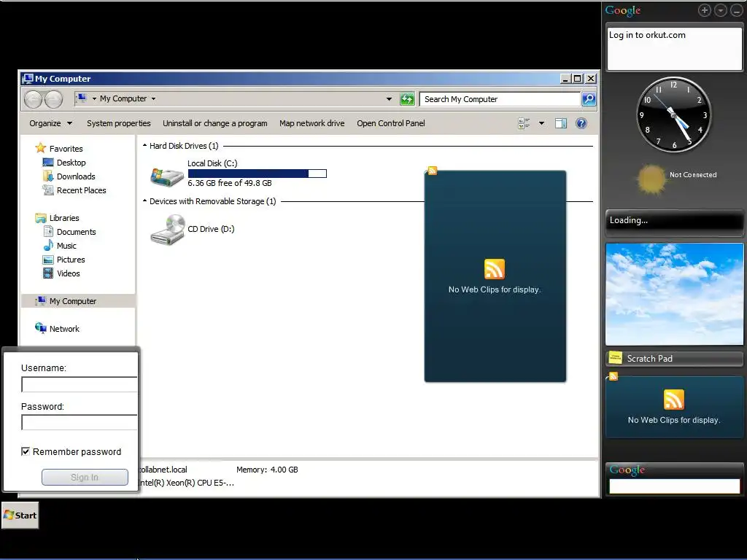The image size is (747, 560).
Task: Click the sun weather icon
Action: (651, 179)
